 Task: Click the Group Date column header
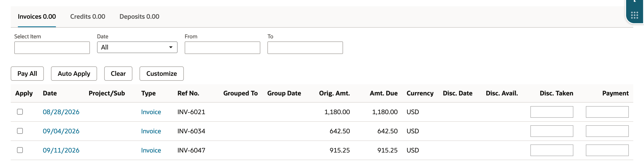(284, 93)
